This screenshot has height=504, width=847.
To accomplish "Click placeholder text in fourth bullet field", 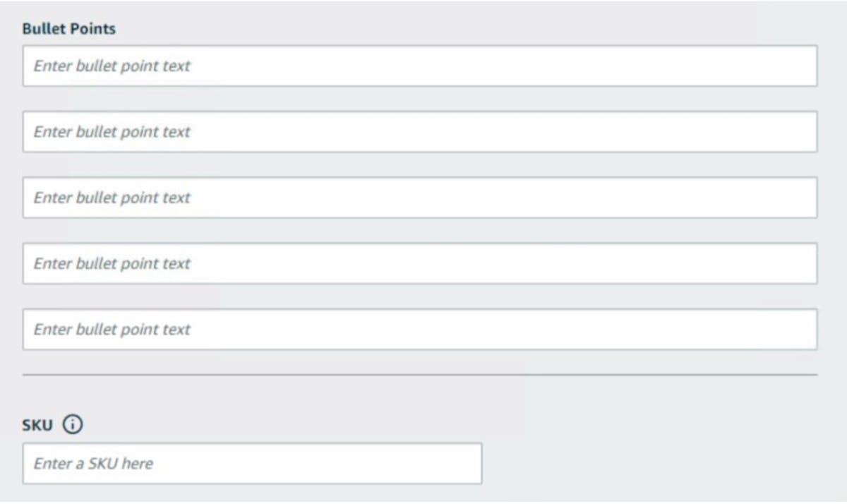I will pyautogui.click(x=112, y=263).
